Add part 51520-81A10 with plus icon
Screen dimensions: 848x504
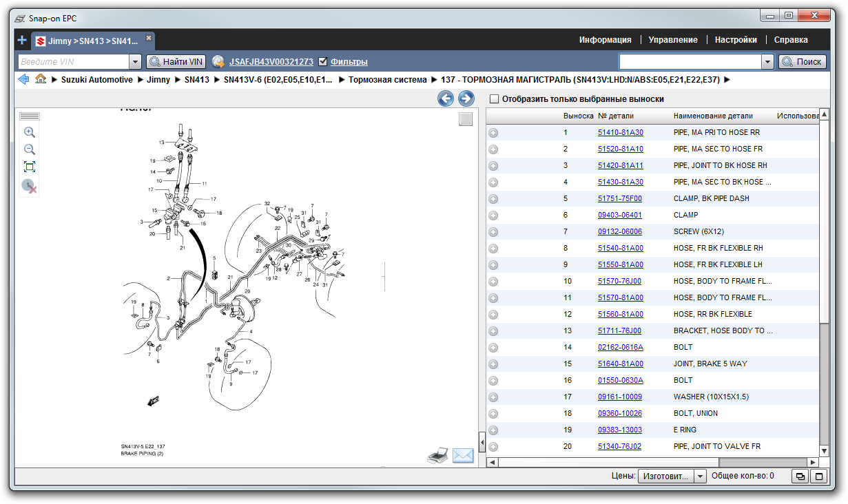[x=493, y=149]
